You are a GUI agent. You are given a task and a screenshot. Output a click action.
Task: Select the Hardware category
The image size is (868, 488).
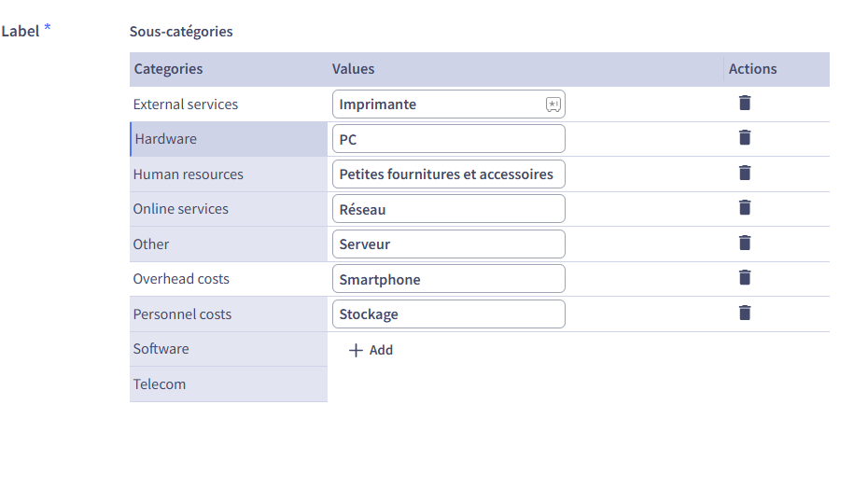tap(166, 139)
